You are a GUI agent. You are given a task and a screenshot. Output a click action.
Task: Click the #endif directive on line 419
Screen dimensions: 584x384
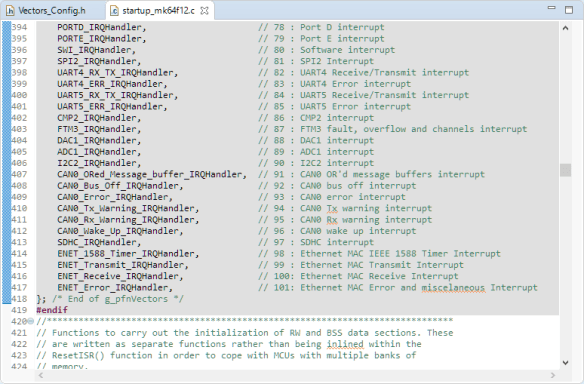pos(52,310)
